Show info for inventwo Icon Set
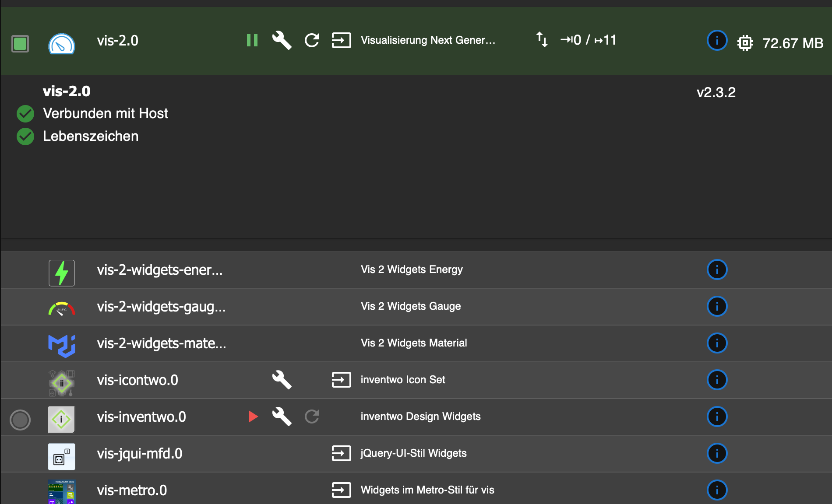This screenshot has height=504, width=832. (x=717, y=380)
